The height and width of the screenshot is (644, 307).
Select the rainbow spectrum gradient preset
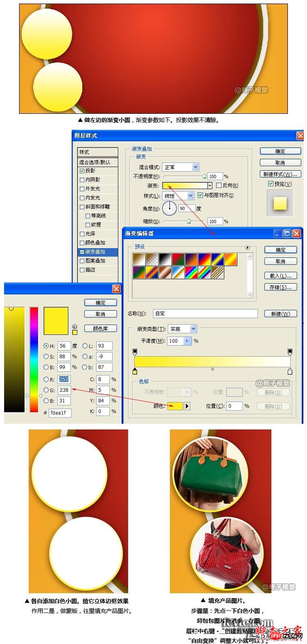(192, 273)
